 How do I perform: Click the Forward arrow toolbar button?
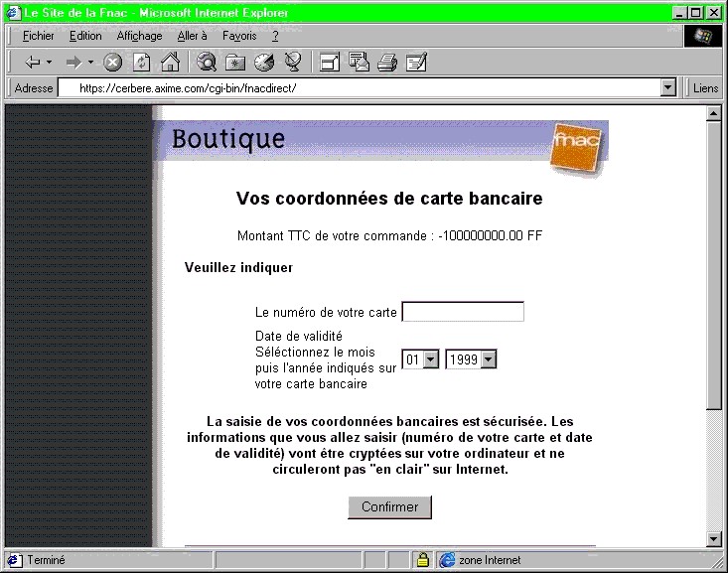[x=73, y=62]
